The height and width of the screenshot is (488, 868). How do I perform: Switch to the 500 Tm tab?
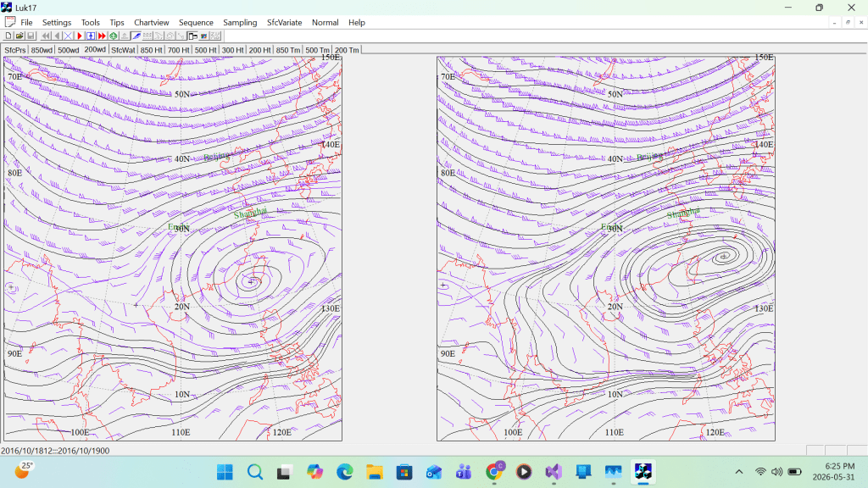coord(317,50)
